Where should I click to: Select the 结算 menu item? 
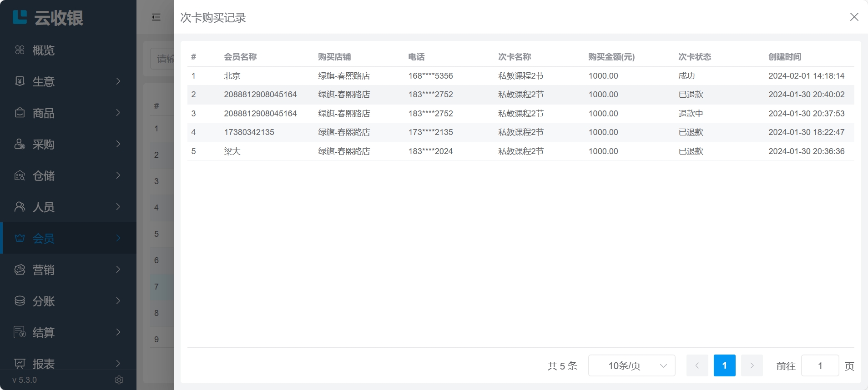pyautogui.click(x=44, y=332)
